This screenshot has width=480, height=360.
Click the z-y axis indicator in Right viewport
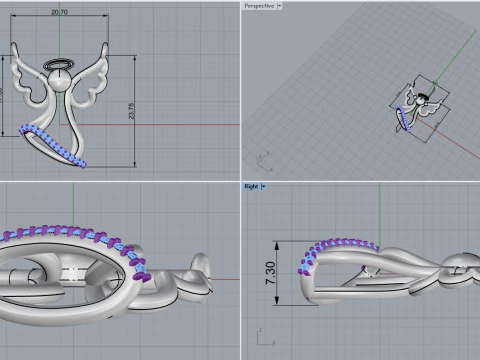266,337
